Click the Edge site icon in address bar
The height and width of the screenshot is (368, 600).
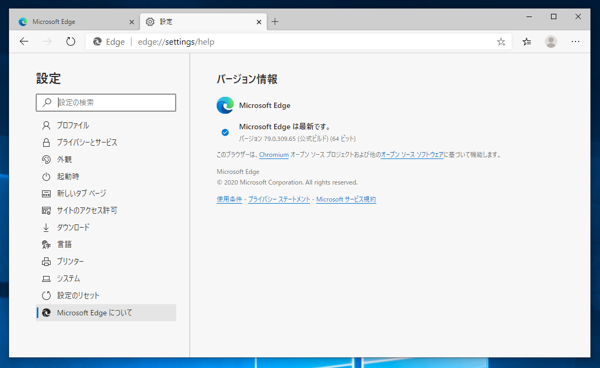[x=97, y=41]
